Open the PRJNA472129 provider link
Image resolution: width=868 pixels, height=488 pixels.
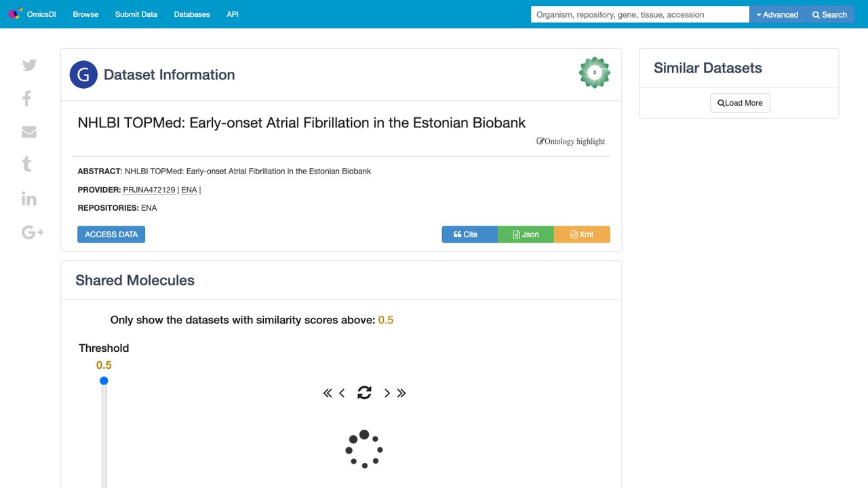point(149,190)
